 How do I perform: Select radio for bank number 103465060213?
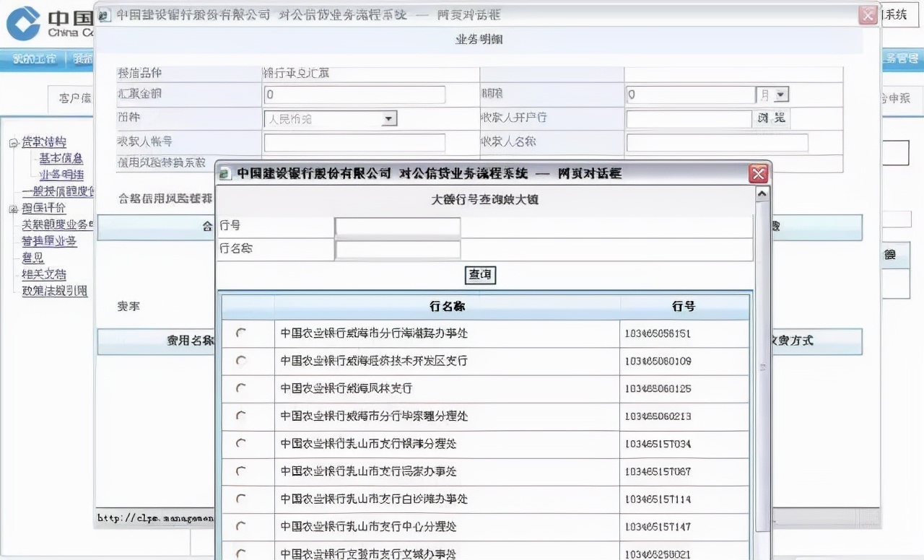241,416
